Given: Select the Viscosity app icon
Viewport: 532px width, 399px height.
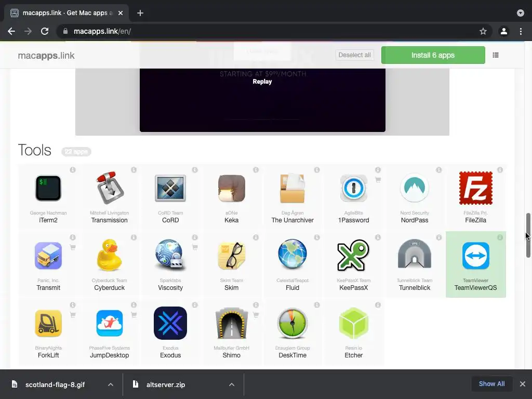Looking at the screenshot, I should pos(170,256).
